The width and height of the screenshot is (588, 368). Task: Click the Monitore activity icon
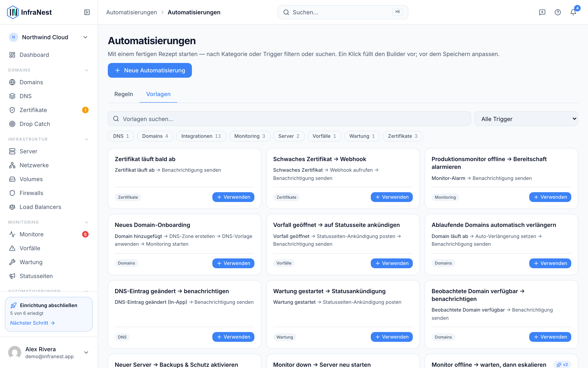pos(12,234)
